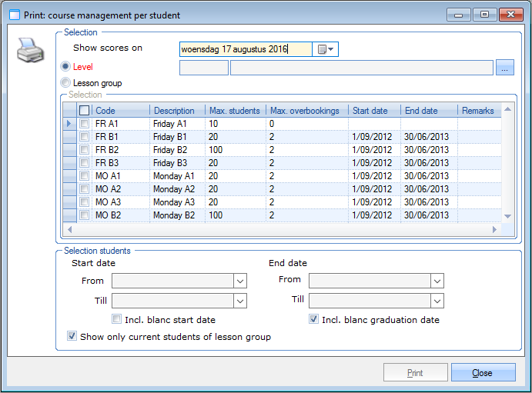The image size is (532, 393).
Task: Click the window icon in title bar
Action: coord(14,15)
